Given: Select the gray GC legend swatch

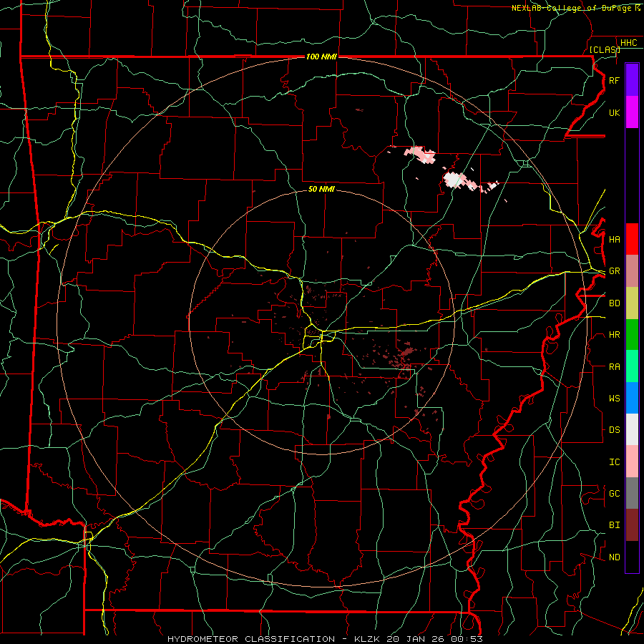Looking at the screenshot, I should pyautogui.click(x=632, y=493).
